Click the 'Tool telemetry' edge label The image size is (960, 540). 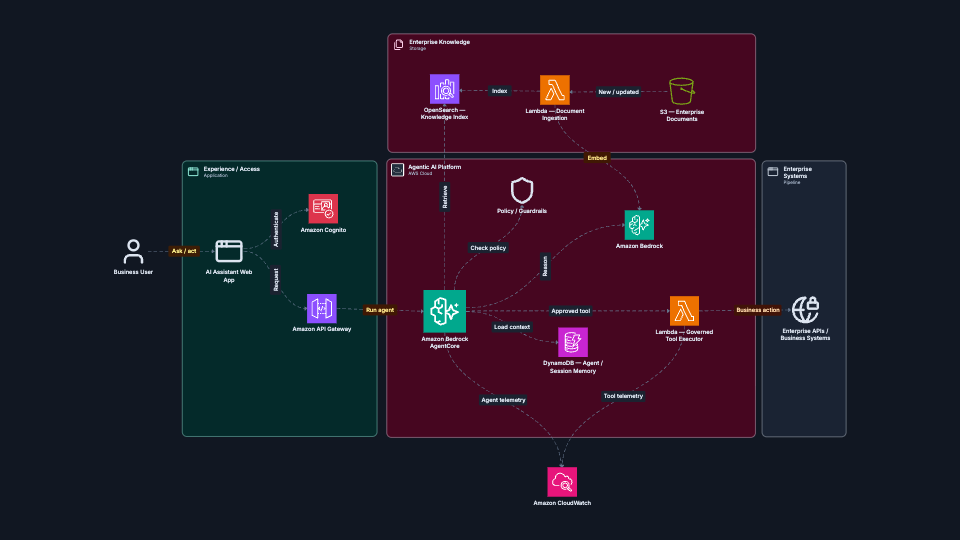click(x=623, y=396)
